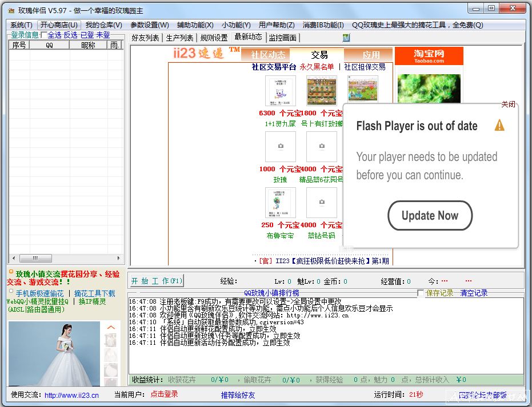
Task: Click the 序号 column header
Action: point(19,45)
